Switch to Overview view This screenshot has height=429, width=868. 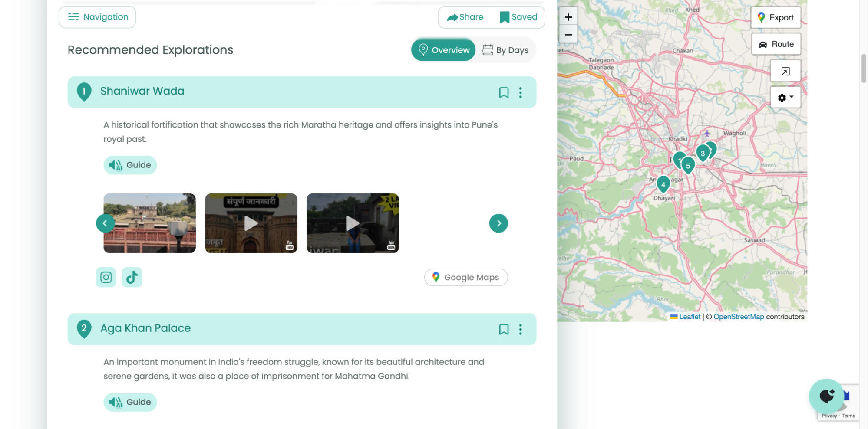click(x=443, y=50)
